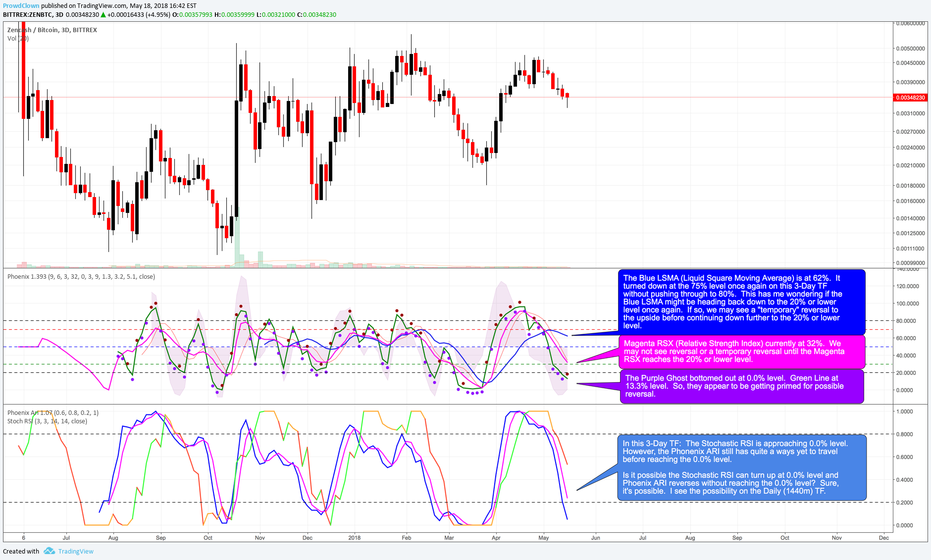Click the Mar label on the time axis

[449, 538]
